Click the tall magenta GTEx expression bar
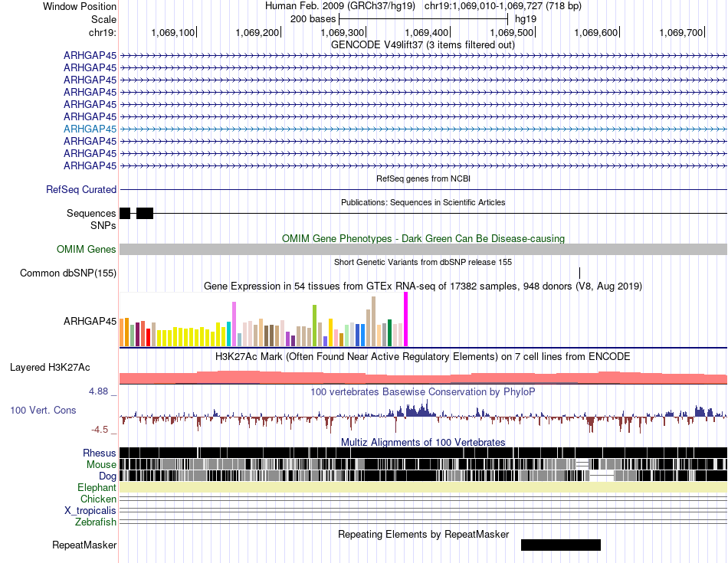The width and height of the screenshot is (728, 563). coord(406,319)
